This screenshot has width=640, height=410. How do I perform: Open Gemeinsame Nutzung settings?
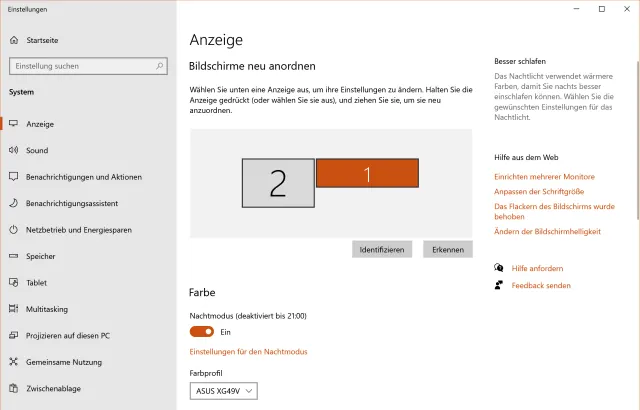88,362
